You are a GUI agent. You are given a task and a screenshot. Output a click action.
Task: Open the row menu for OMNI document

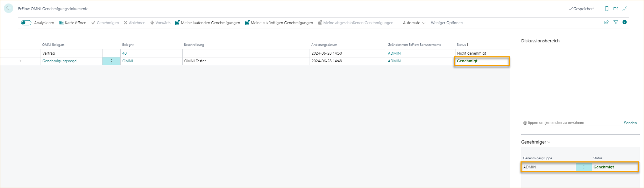[112, 61]
